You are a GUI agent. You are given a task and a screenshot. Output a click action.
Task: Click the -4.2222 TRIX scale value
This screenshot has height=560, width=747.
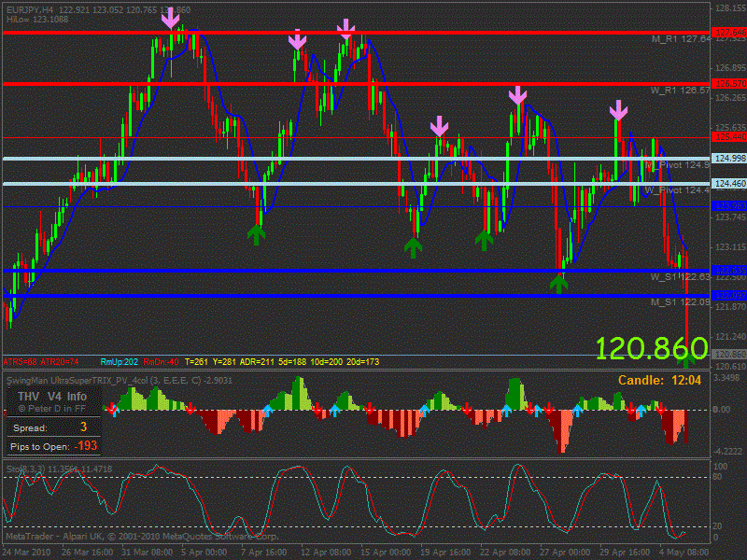click(x=727, y=451)
